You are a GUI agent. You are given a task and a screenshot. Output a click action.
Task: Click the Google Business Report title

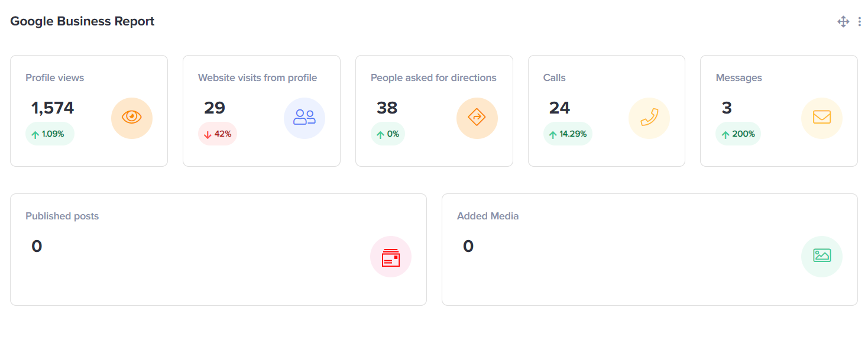click(x=82, y=21)
